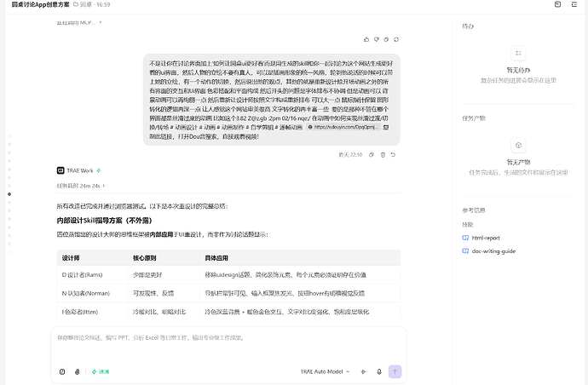This screenshot has height=385, width=588.
Task: Click the message input field
Action: (x=228, y=338)
